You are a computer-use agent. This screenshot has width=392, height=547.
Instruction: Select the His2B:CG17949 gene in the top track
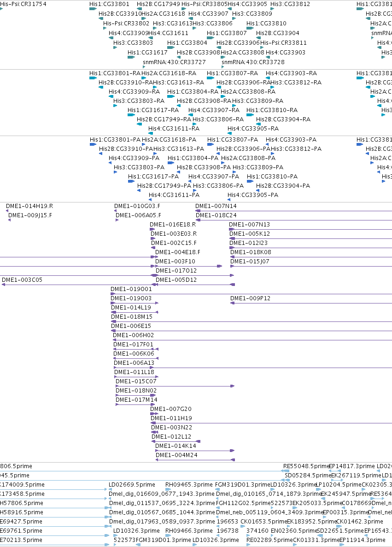(158, 4)
